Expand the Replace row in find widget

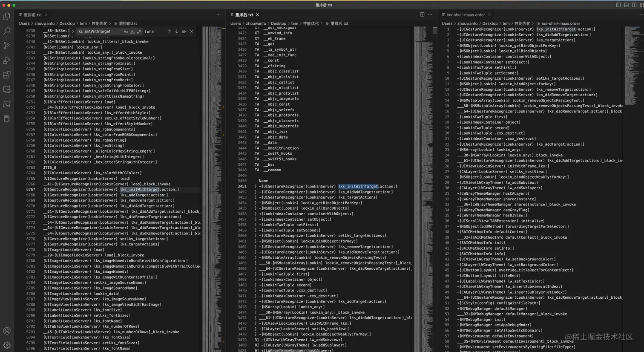coord(72,32)
